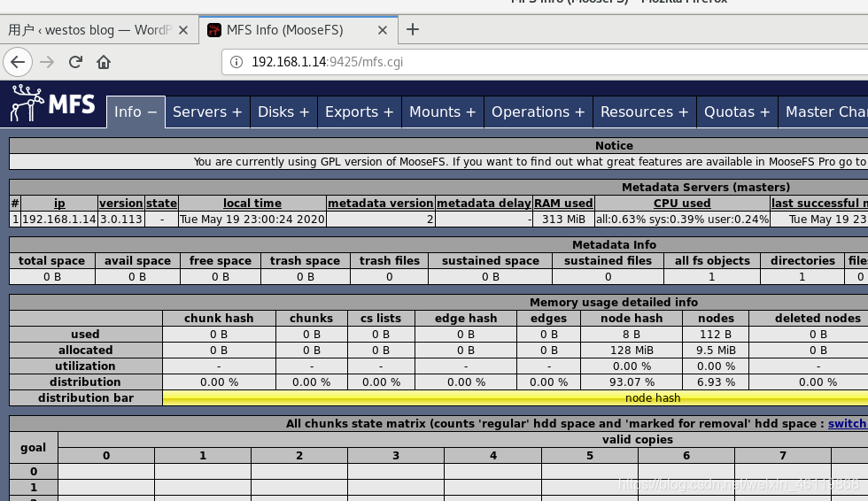Click the 6.93 % nodes distribution value

(x=716, y=382)
